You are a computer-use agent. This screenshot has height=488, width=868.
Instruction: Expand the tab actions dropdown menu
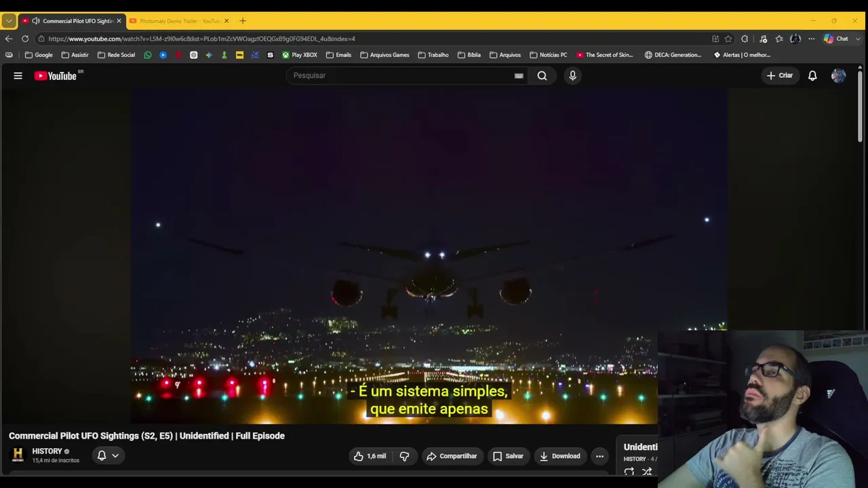coord(9,21)
